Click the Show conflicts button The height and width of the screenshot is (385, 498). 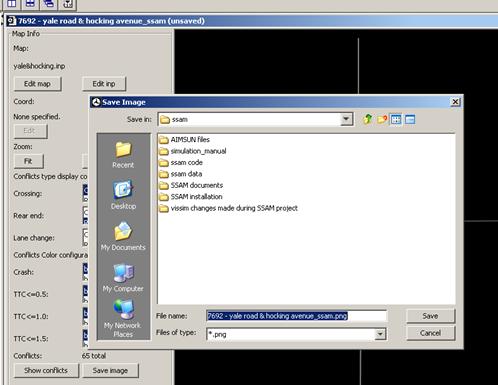tap(46, 370)
